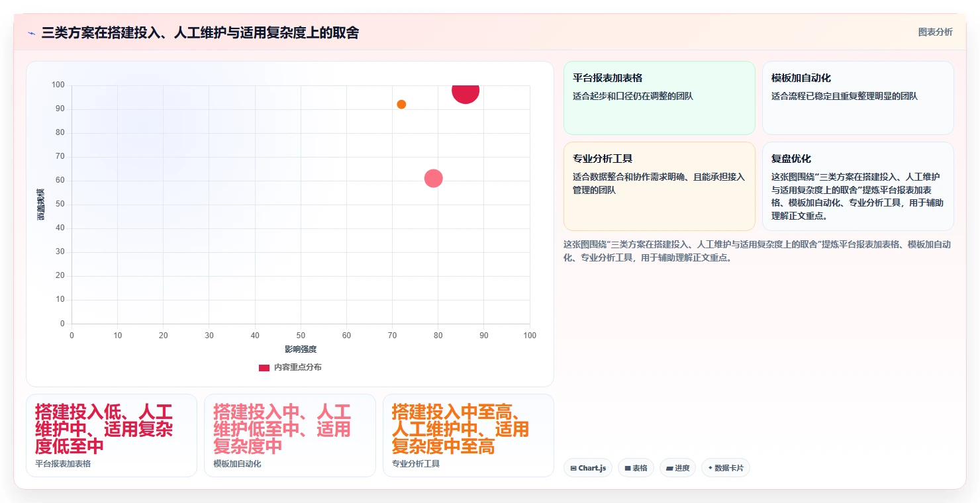Screen dimensions: 980x503
Task: Click the 表格 tag chip
Action: pos(636,468)
